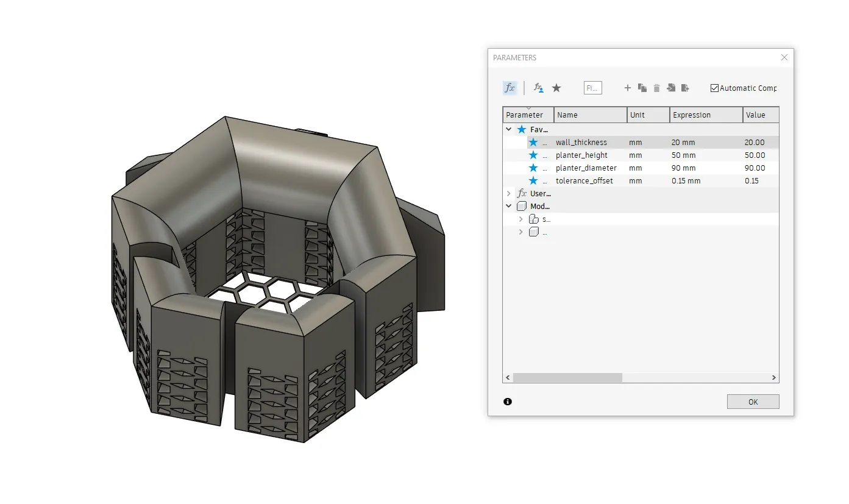Screen dimensions: 849x504
Task: Expand the first component under Model Parameters
Action: click(x=520, y=219)
